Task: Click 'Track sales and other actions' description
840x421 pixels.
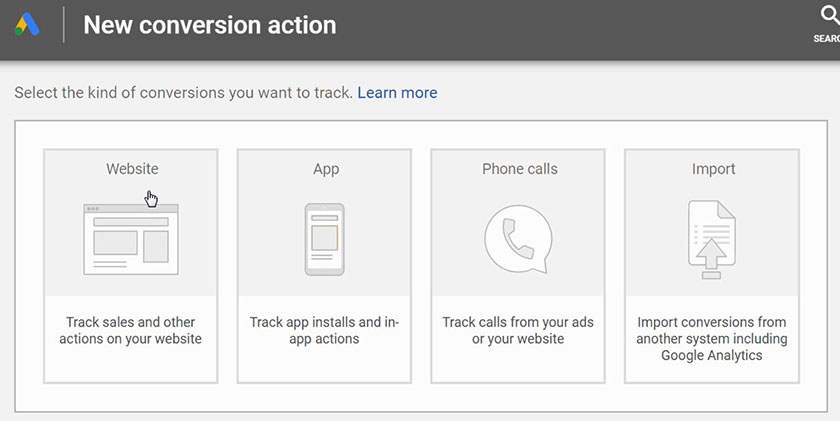Action: pyautogui.click(x=131, y=330)
